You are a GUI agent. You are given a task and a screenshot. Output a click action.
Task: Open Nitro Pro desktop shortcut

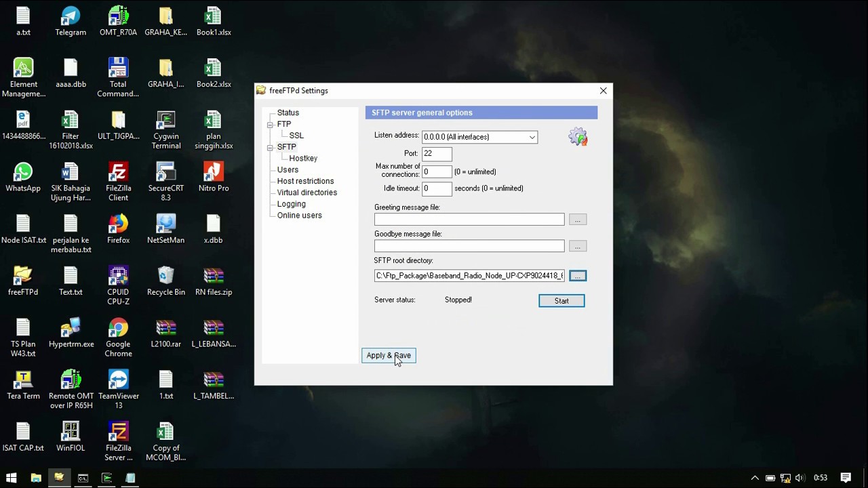pyautogui.click(x=214, y=178)
